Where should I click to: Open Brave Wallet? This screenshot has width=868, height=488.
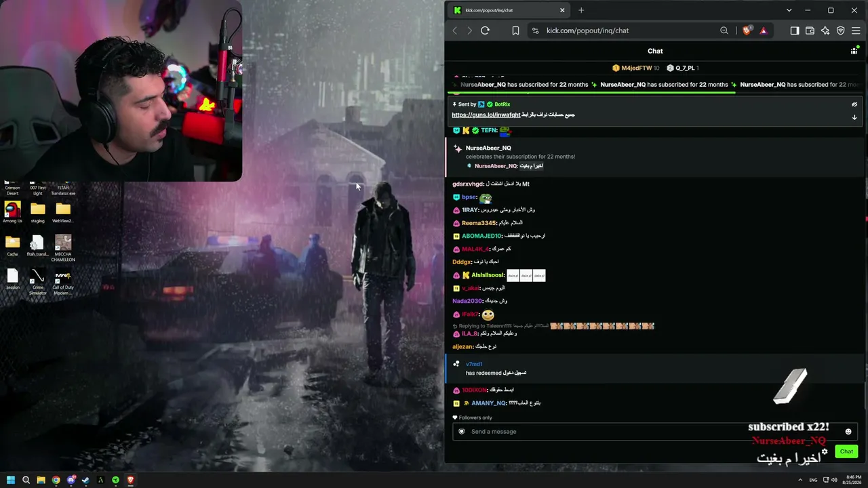tap(810, 30)
